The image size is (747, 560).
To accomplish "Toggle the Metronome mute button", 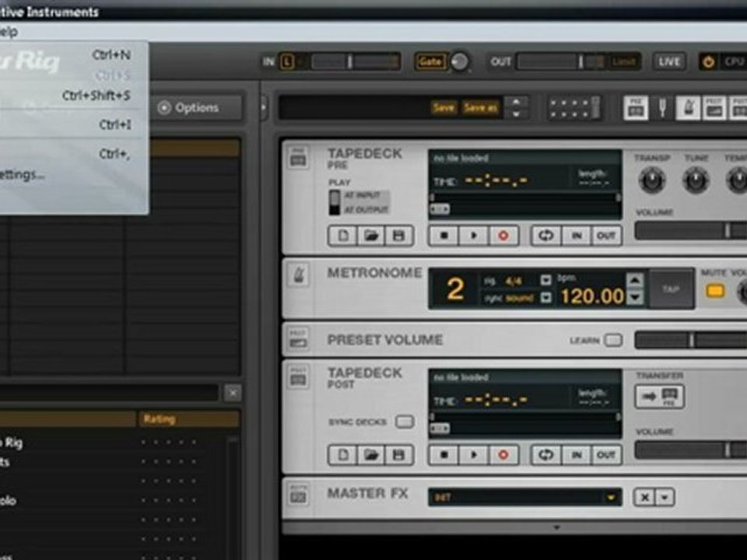I will click(x=715, y=290).
